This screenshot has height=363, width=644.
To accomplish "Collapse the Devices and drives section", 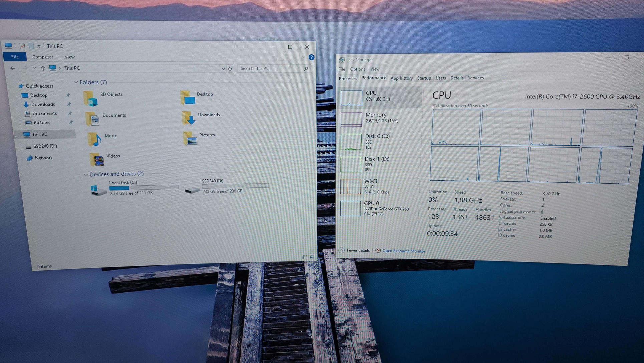I will [86, 174].
